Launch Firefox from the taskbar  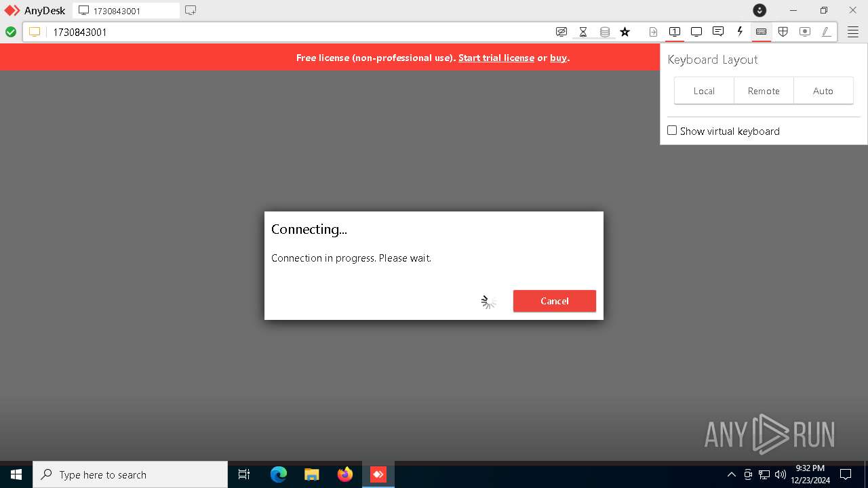pyautogui.click(x=345, y=474)
